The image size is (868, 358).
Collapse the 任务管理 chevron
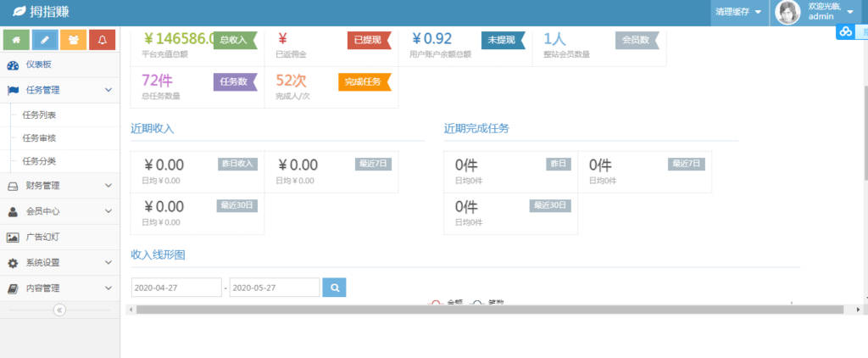click(108, 90)
